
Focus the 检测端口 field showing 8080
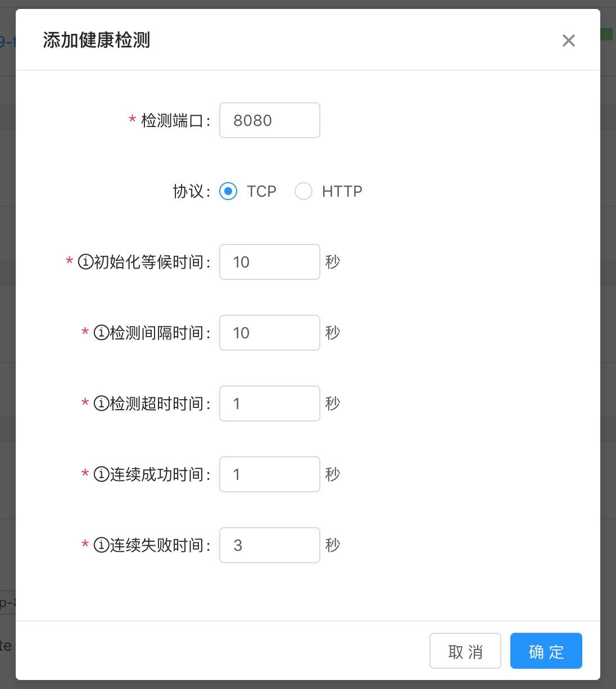tap(269, 120)
